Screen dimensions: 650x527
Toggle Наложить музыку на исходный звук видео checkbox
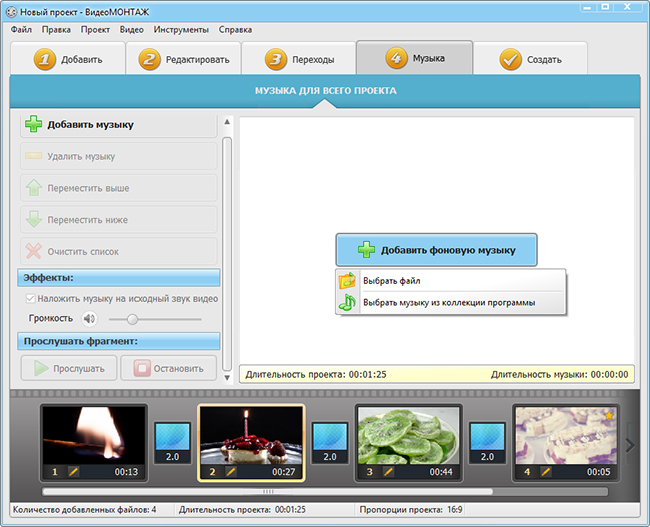(x=30, y=298)
